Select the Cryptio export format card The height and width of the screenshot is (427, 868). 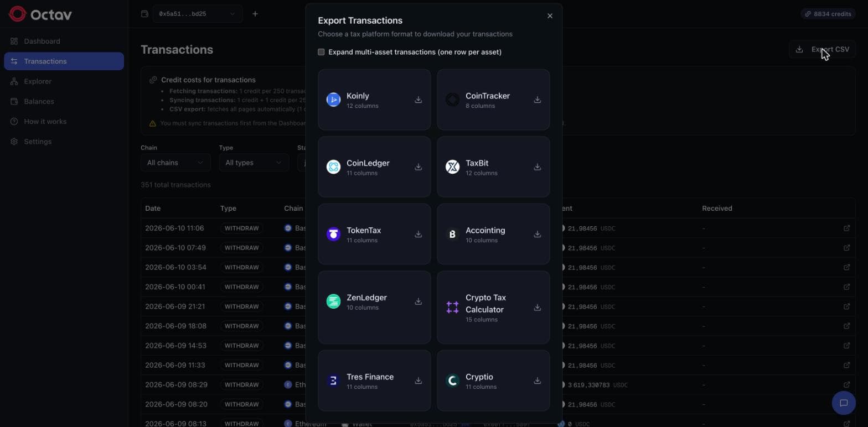pyautogui.click(x=493, y=381)
